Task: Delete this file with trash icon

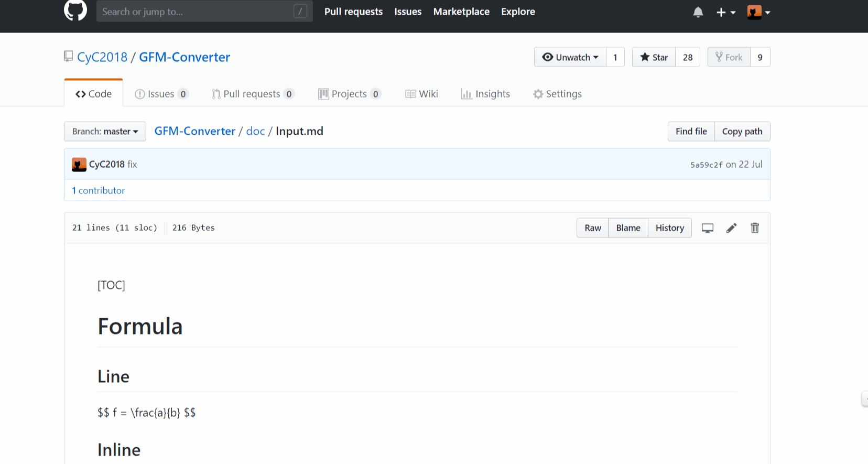Action: tap(755, 228)
